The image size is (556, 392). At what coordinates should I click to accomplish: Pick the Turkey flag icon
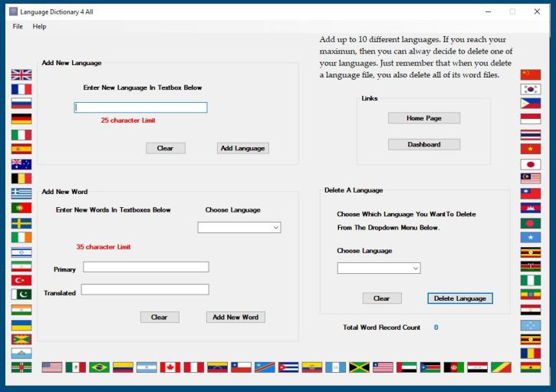(21, 281)
